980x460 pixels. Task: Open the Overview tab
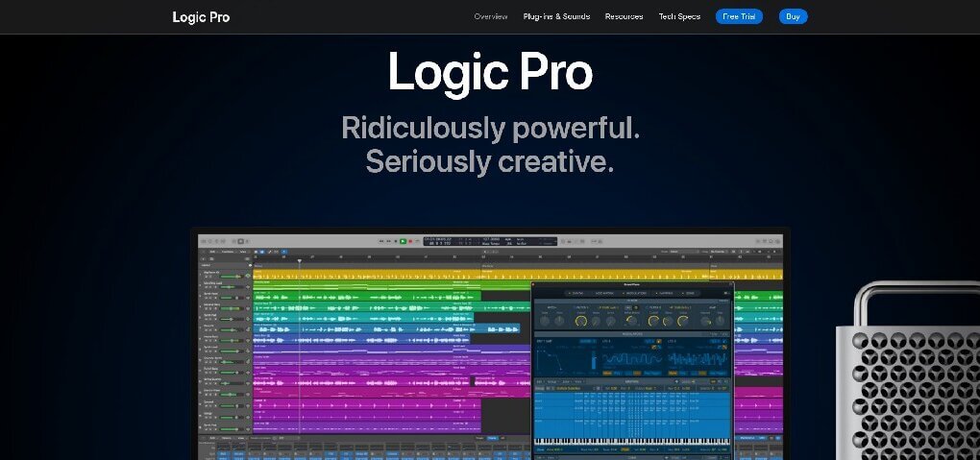(x=491, y=16)
